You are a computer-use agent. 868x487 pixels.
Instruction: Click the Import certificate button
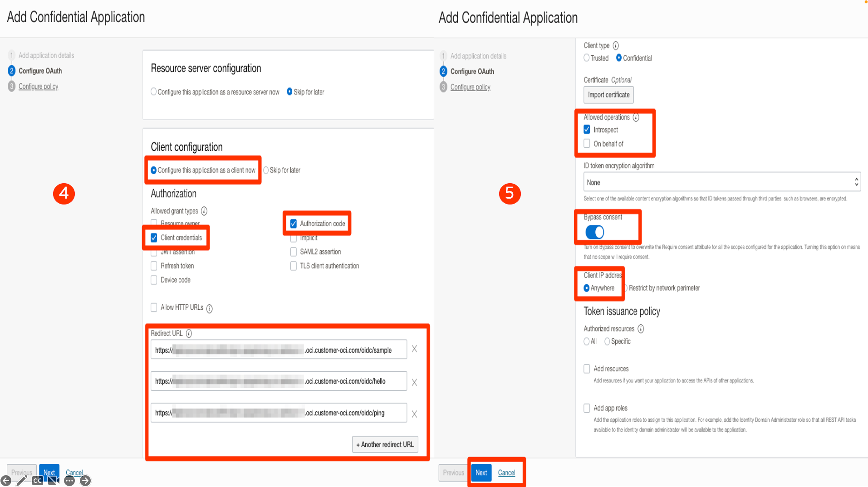608,94
